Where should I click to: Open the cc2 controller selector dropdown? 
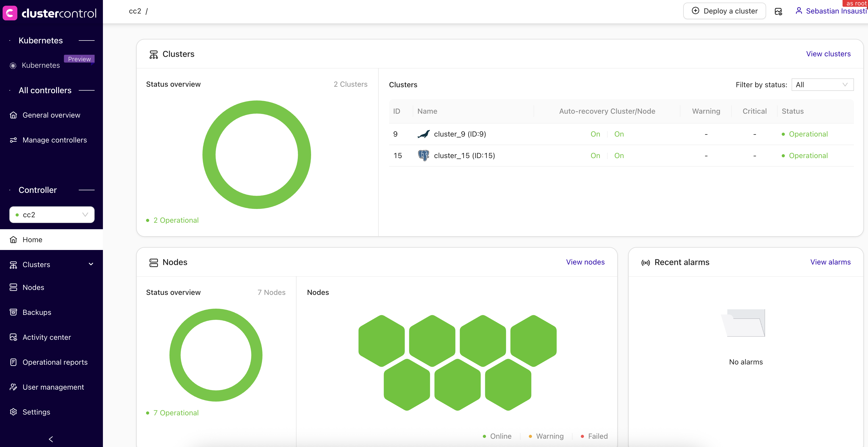(52, 214)
